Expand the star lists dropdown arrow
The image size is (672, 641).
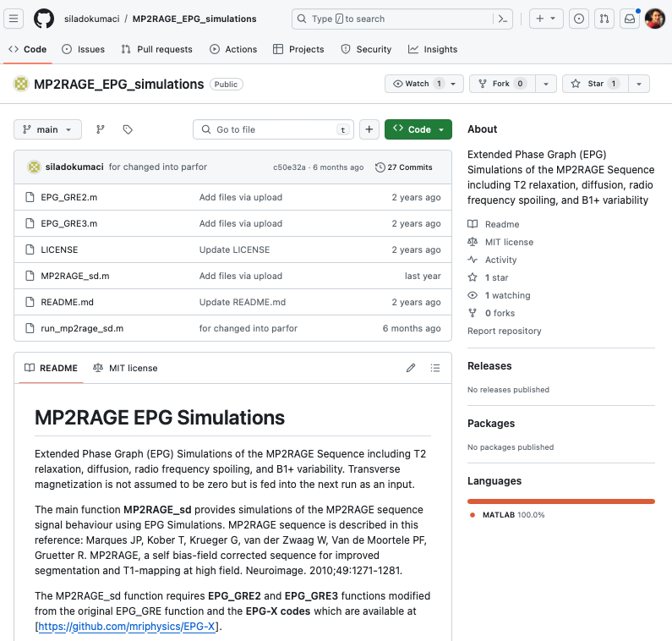[x=639, y=84]
